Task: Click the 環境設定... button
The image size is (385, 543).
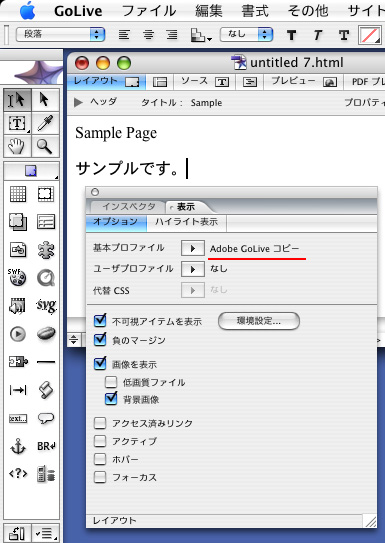Action: coord(259,321)
